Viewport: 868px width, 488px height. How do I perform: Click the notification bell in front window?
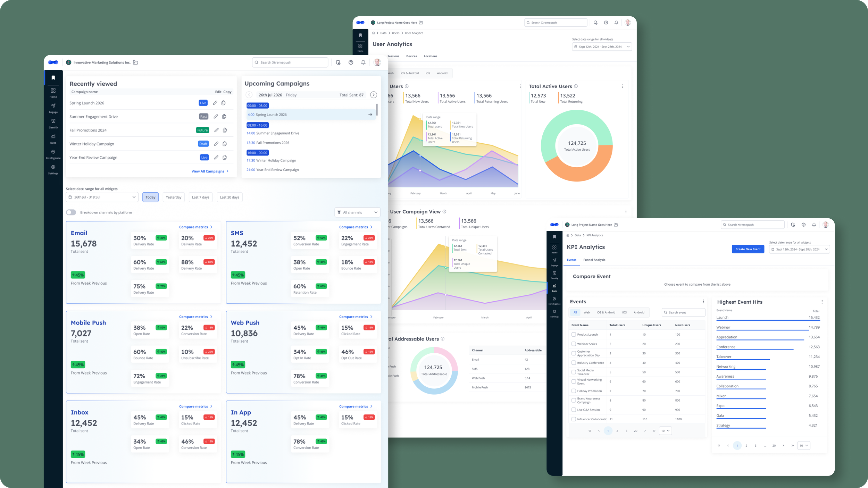tap(363, 62)
